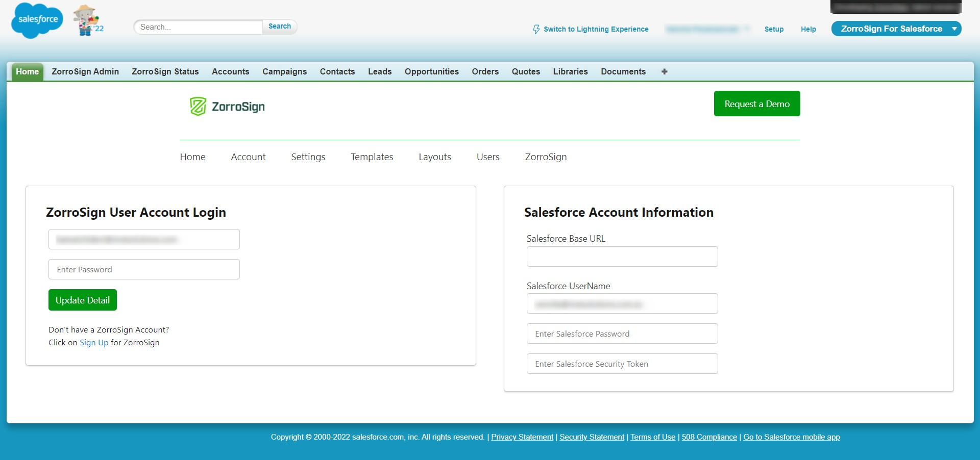Open Settings in ZorroSign sub-menu
The width and height of the screenshot is (980, 460).
[308, 157]
